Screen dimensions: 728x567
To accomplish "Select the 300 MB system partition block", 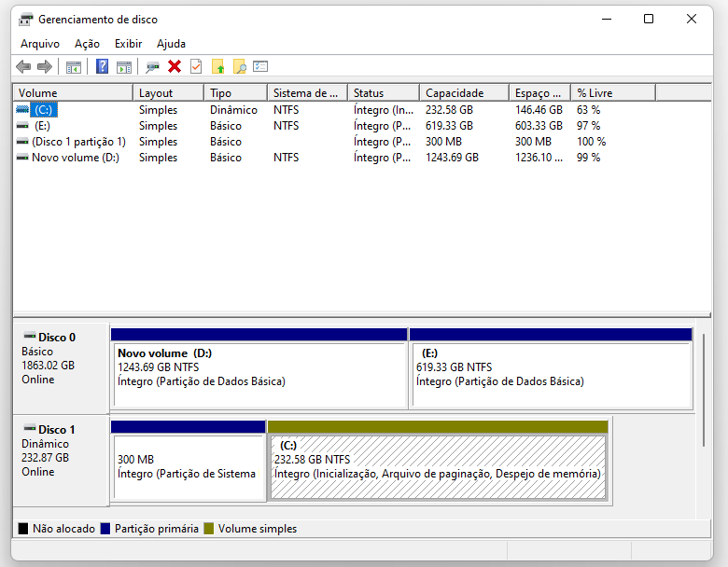I will pos(188,462).
